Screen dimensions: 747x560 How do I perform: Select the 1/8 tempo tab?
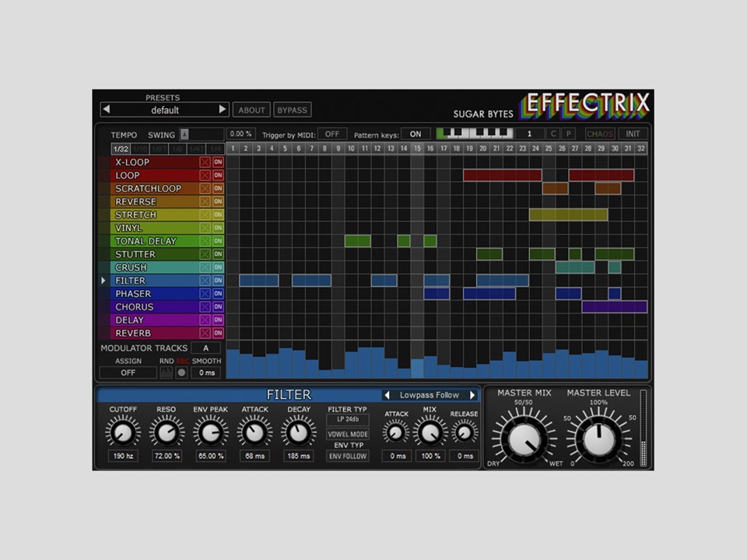pyautogui.click(x=177, y=149)
